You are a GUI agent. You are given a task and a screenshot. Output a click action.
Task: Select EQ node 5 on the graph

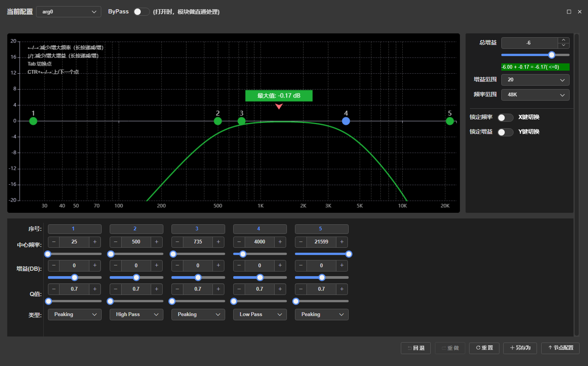450,121
